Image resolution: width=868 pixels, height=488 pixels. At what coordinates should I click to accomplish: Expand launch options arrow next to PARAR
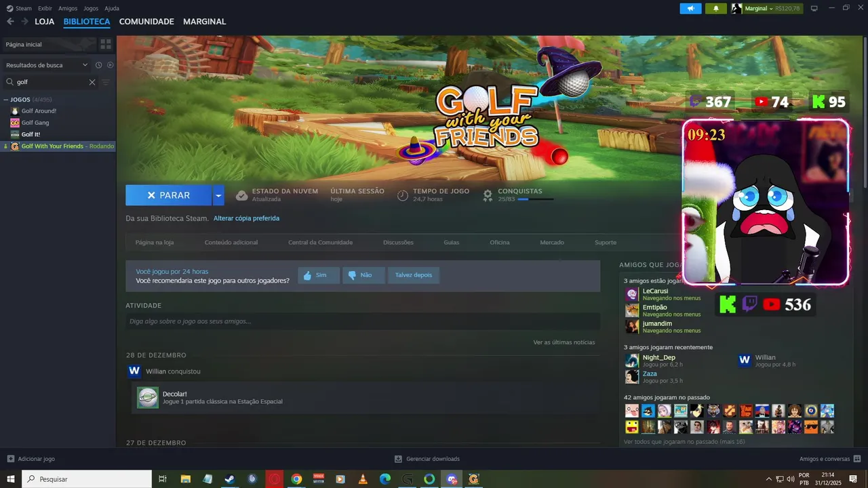[x=218, y=195]
